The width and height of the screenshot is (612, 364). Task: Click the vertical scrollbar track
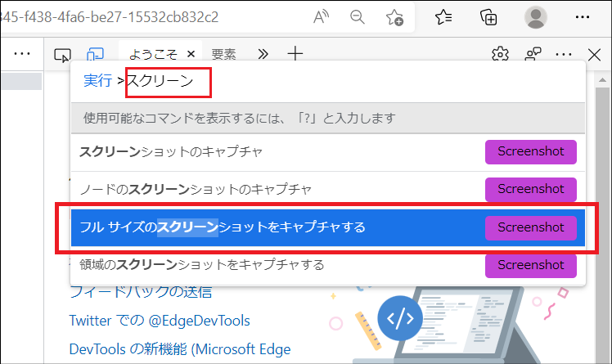click(x=602, y=227)
